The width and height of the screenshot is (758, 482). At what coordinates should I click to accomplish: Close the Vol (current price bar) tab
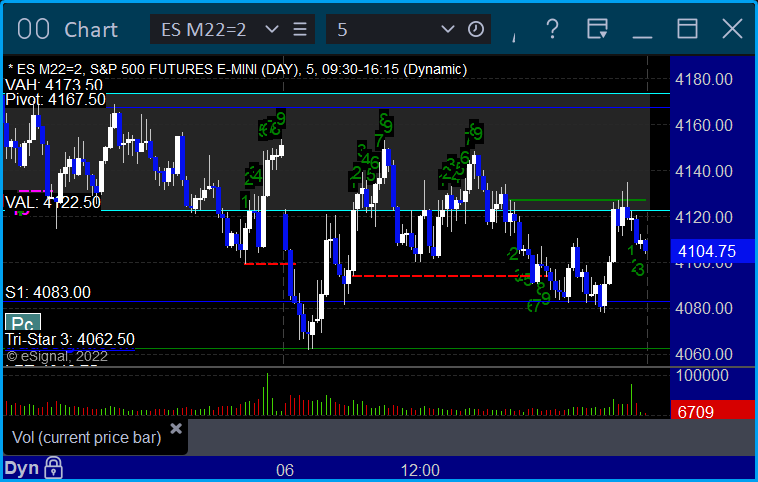coord(176,428)
